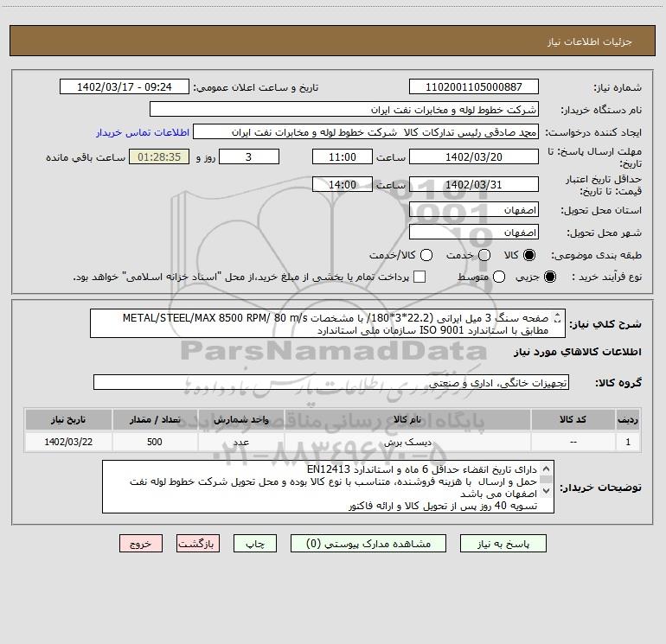Click the اطلاعات کالاهای مورد نیاز heading
This screenshot has width=666, height=644.
tap(578, 352)
